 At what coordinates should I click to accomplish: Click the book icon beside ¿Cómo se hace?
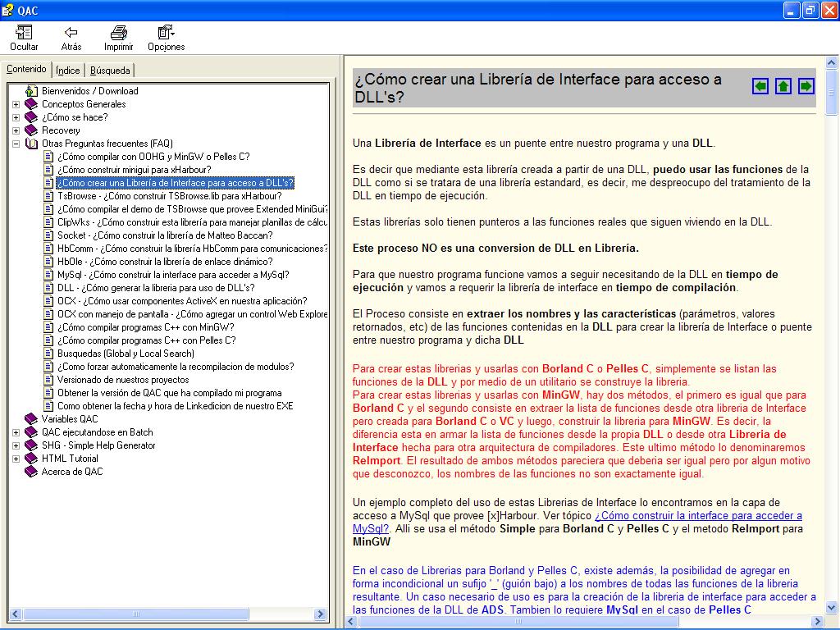point(32,117)
